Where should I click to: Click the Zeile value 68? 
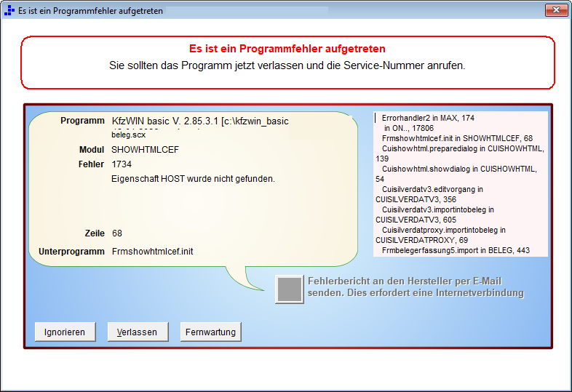click(116, 233)
